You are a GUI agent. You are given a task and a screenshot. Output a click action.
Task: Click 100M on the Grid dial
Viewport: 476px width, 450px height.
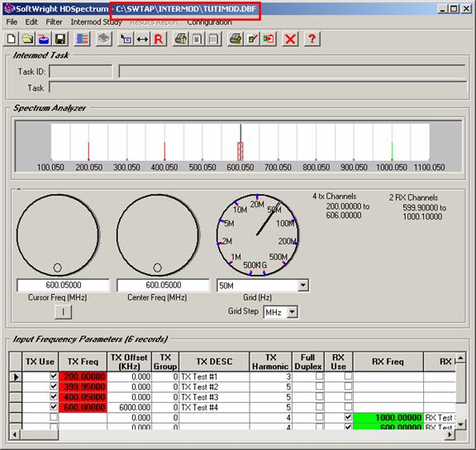click(285, 224)
